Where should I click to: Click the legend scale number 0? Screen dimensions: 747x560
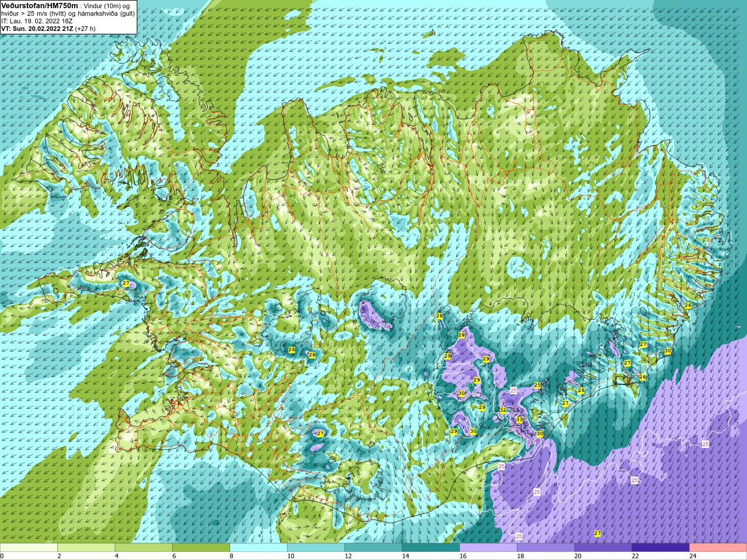2,556
